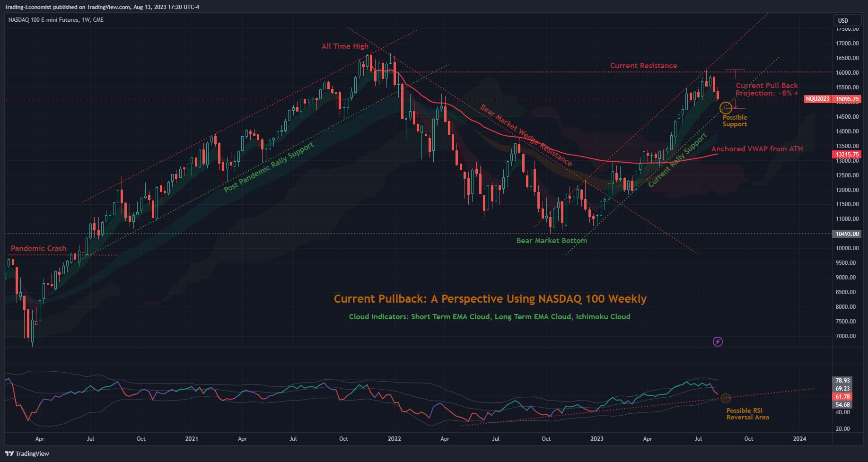Select the Bear Market Wedge Resistance label

pyautogui.click(x=526, y=135)
